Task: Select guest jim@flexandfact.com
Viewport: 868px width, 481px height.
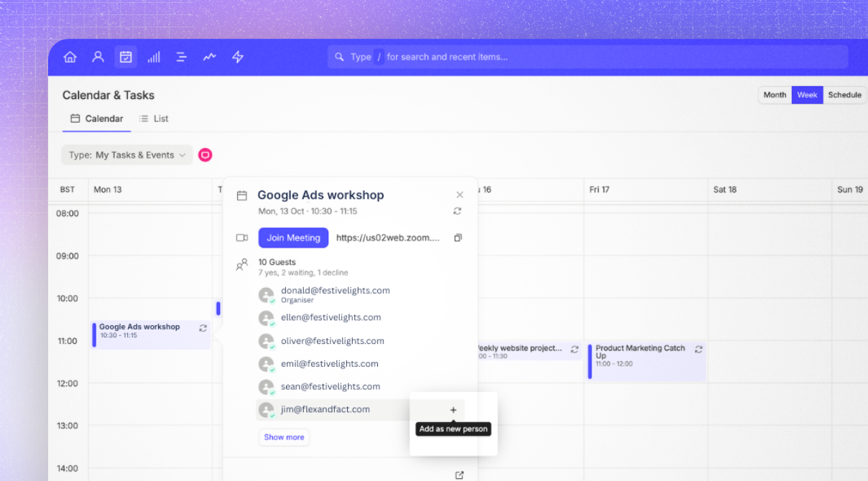Action: click(325, 409)
